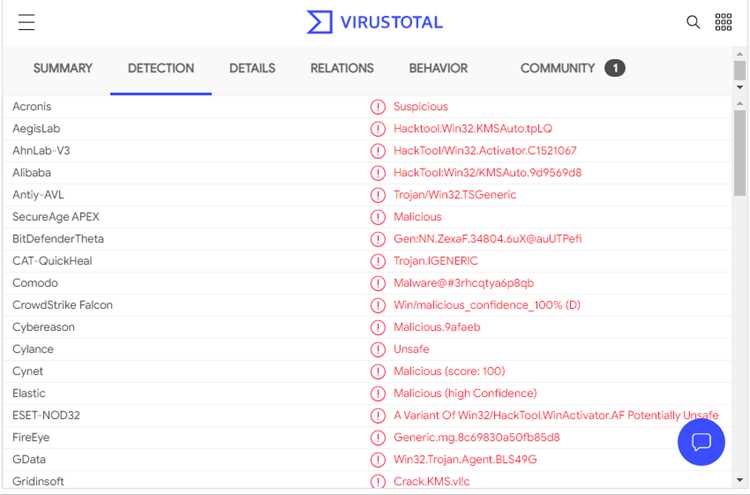This screenshot has width=750, height=495.
Task: Click the warning icon in the Cylance row
Action: pos(378,349)
